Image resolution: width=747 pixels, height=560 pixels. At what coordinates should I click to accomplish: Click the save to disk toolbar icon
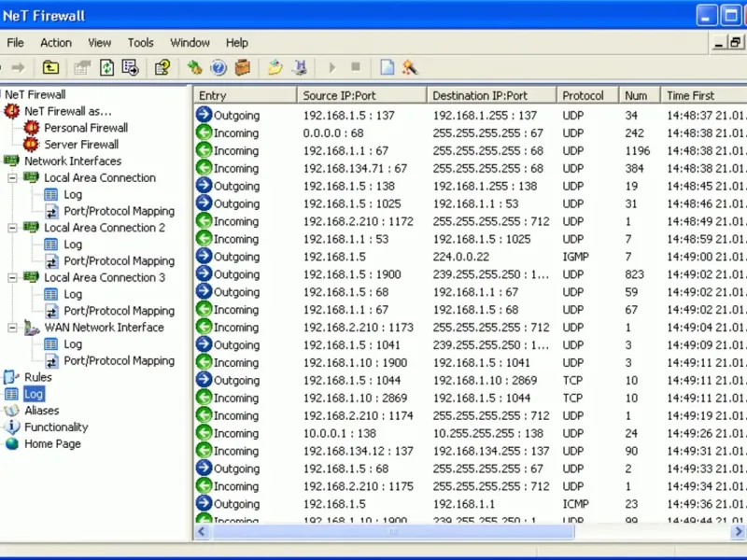(x=300, y=67)
